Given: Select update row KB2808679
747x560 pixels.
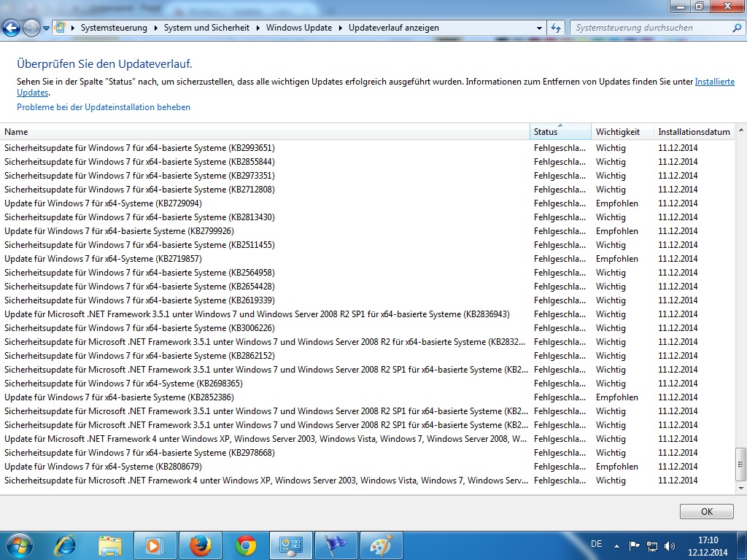Looking at the screenshot, I should 368,467.
